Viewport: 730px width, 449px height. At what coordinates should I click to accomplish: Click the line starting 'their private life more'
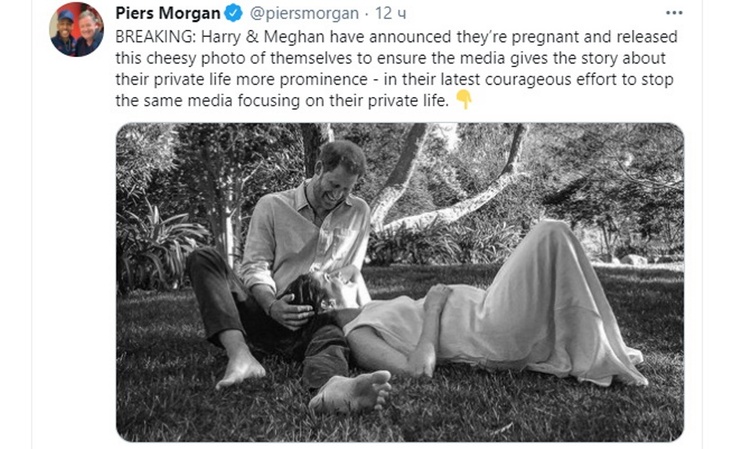[x=394, y=80]
